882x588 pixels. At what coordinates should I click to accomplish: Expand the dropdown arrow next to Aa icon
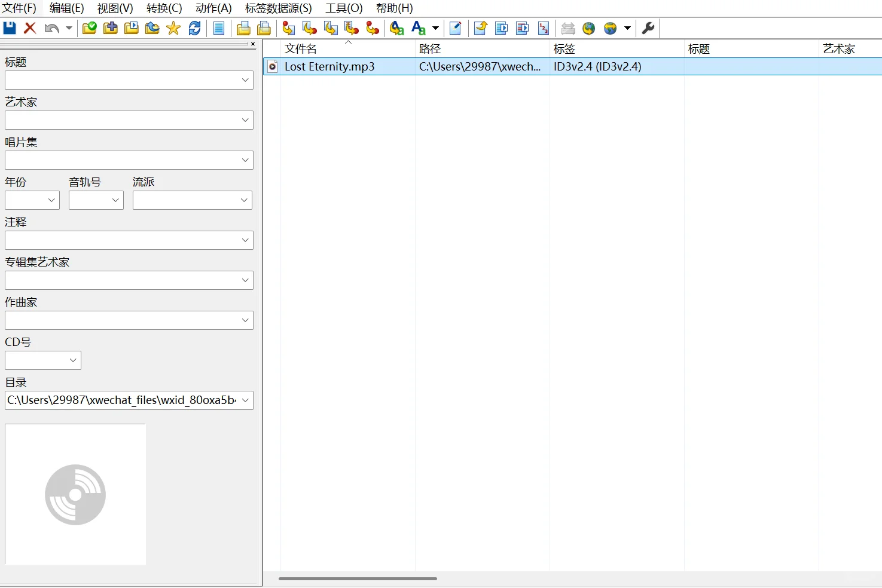(x=435, y=28)
